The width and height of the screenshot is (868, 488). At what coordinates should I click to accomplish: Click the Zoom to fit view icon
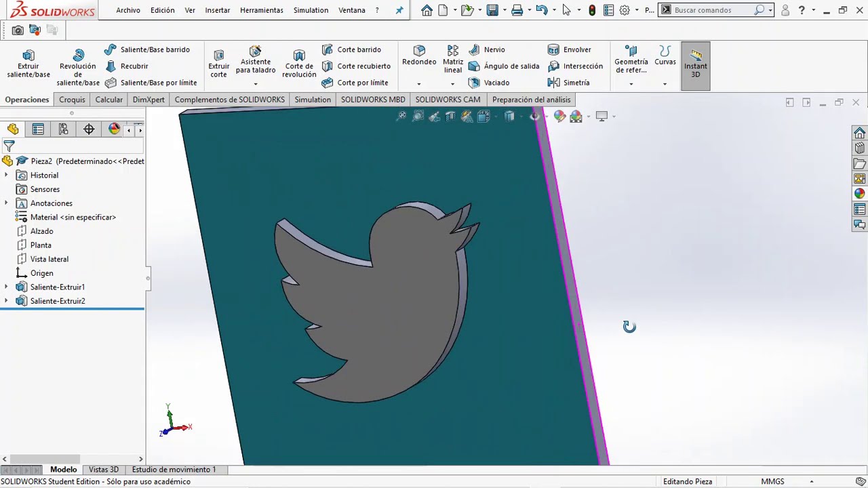pos(401,117)
